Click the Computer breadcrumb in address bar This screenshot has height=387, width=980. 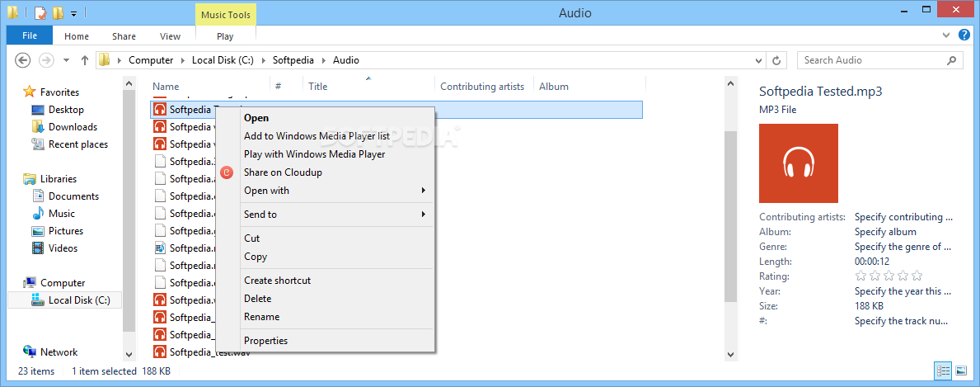point(151,60)
